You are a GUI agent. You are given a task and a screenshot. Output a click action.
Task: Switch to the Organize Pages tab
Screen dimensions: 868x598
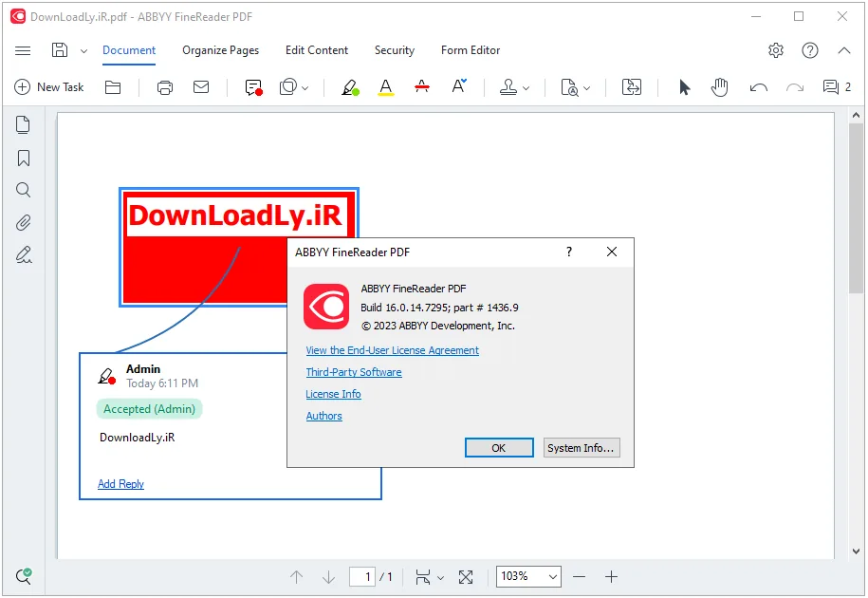pyautogui.click(x=220, y=50)
